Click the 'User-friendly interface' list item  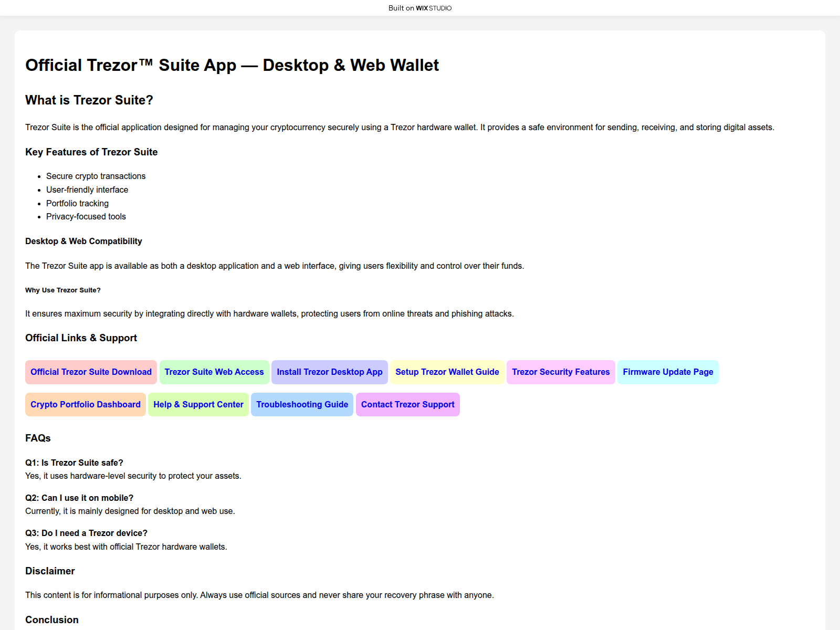coord(87,190)
